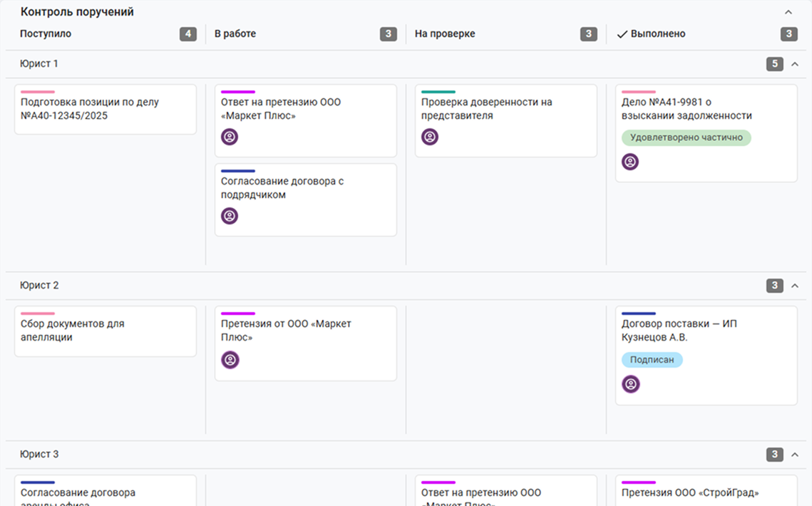This screenshot has height=506, width=812.
Task: Open «Сбор документов для апелляции» card
Action: (106, 331)
